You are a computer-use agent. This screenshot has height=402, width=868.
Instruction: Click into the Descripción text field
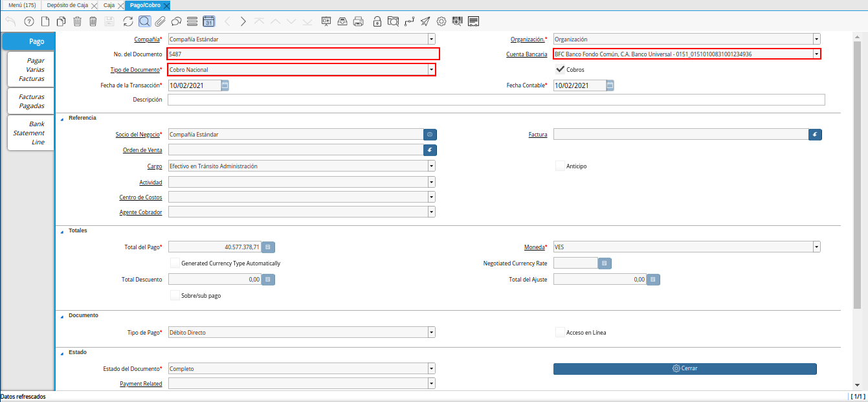tap(496, 100)
